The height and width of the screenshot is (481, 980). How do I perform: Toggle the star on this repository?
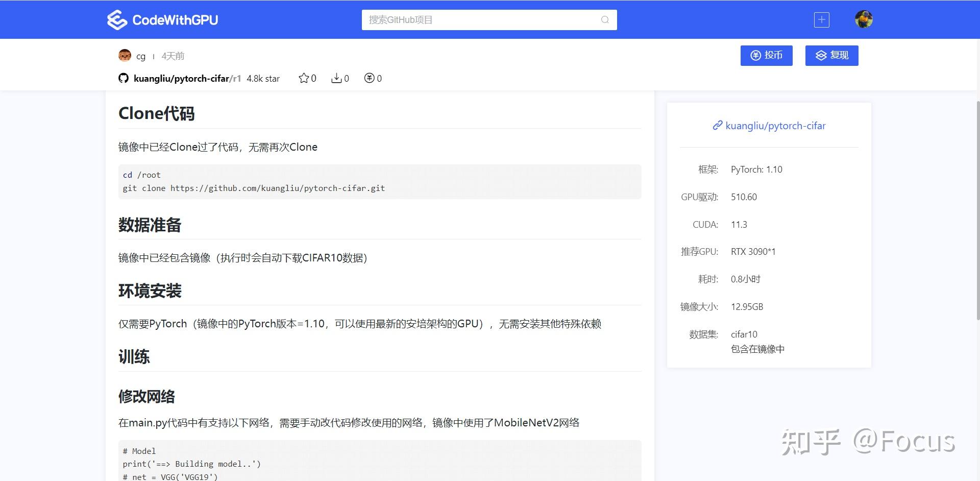[303, 78]
